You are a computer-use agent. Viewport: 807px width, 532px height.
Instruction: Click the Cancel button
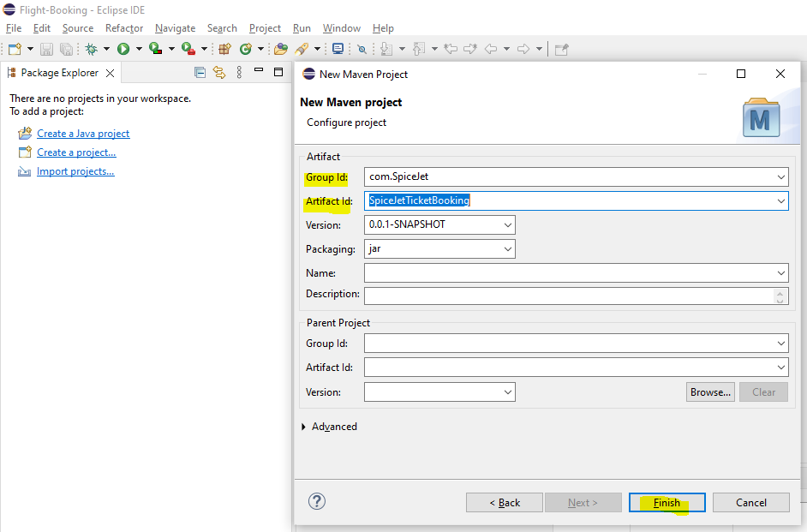pos(751,503)
